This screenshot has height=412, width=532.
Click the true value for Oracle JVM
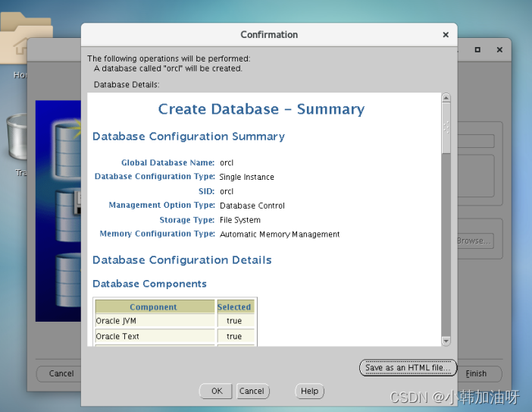pyautogui.click(x=234, y=321)
